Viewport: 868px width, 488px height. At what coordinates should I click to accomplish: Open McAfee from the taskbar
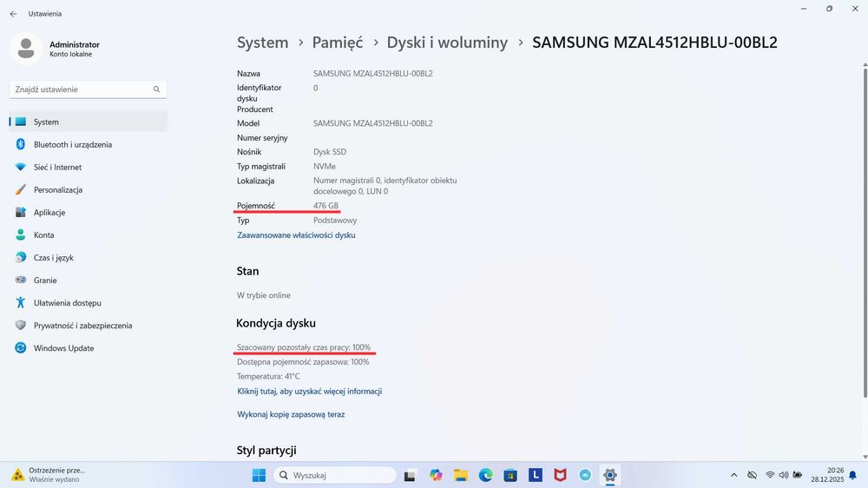coord(560,475)
